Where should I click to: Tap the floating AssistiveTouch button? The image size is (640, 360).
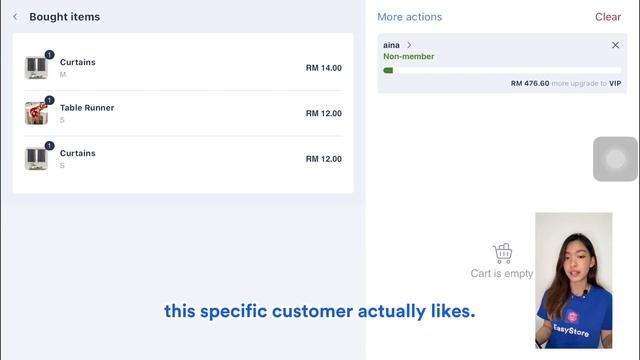(x=615, y=159)
